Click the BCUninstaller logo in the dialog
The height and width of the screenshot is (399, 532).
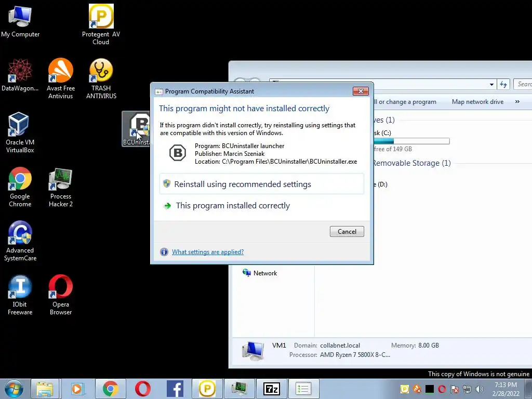tap(178, 153)
